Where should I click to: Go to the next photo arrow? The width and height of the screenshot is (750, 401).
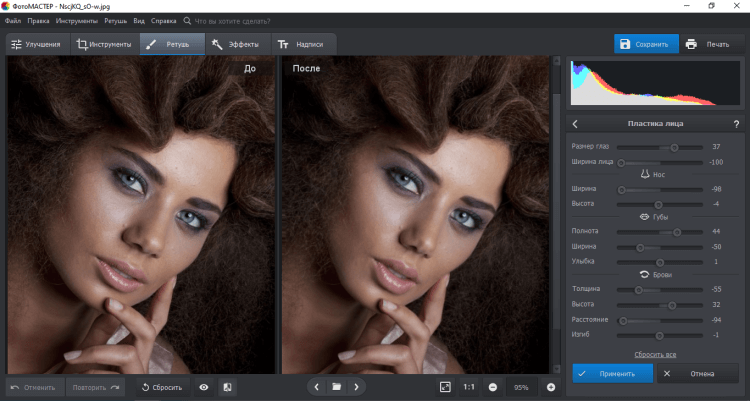(x=357, y=387)
